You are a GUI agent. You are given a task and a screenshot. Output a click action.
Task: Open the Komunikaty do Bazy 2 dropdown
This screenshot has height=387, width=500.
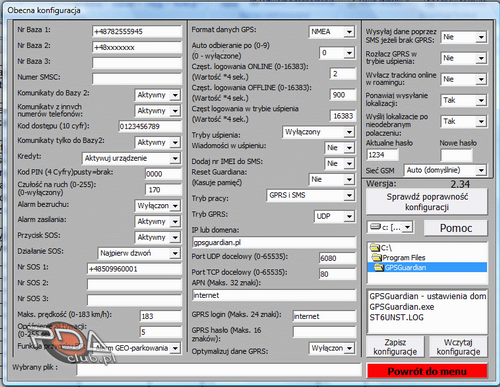coord(158,95)
